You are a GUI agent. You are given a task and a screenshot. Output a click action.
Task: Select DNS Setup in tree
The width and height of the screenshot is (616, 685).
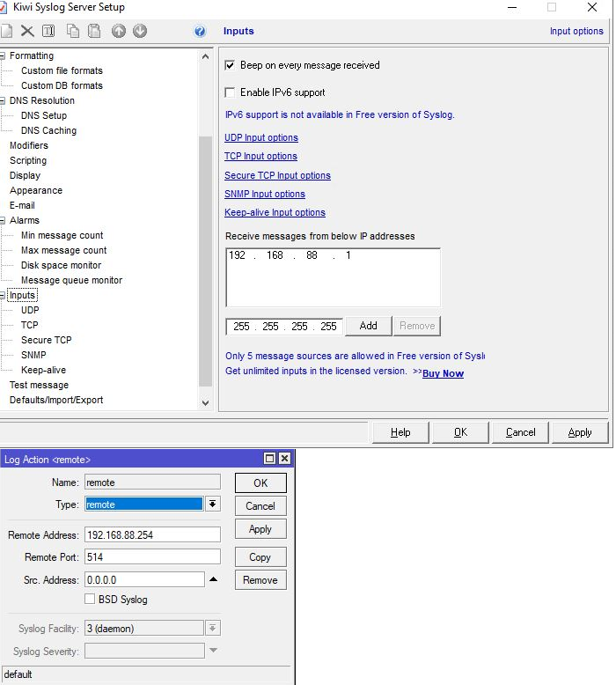click(44, 115)
